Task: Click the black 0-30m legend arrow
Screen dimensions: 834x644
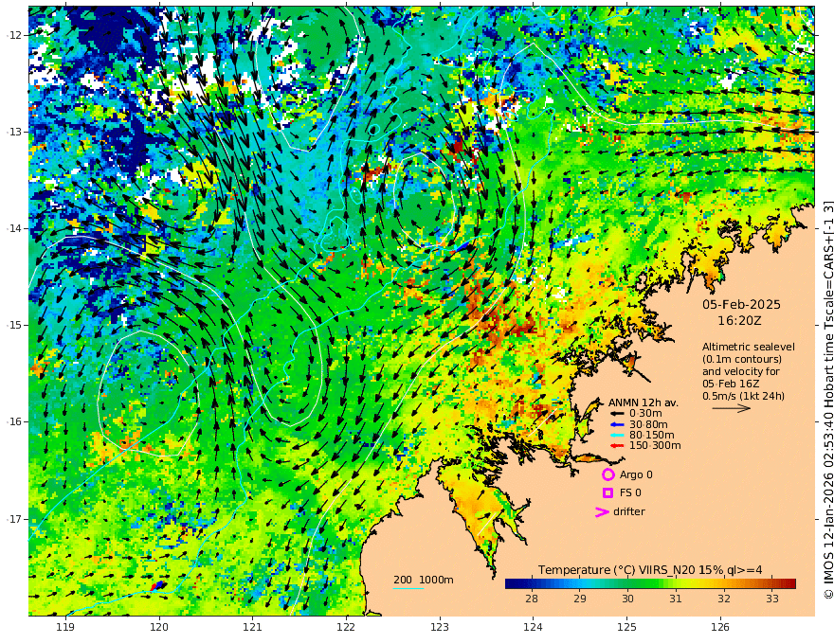Action: tap(616, 414)
